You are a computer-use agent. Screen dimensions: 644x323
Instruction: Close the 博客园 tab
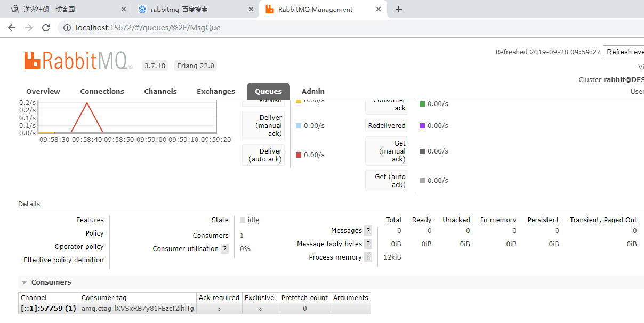point(124,9)
